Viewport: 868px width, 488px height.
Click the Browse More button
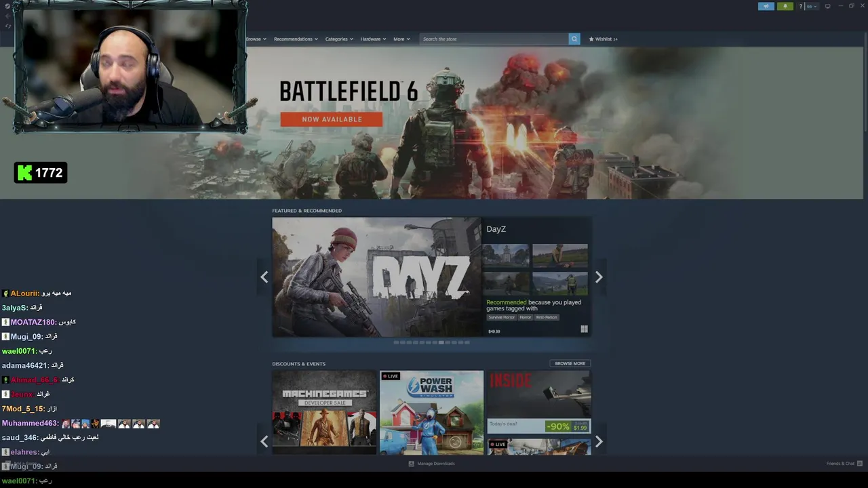click(570, 363)
